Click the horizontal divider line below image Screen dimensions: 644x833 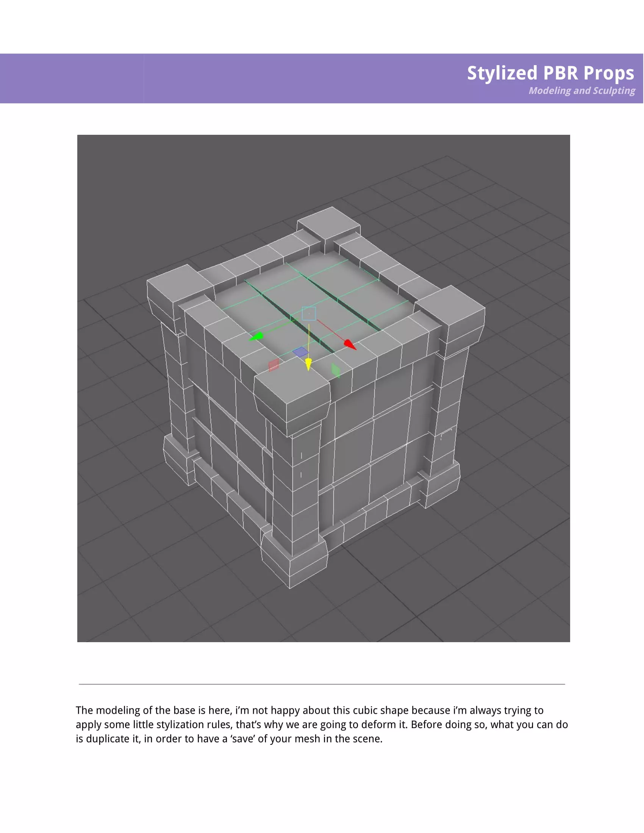pos(322,684)
